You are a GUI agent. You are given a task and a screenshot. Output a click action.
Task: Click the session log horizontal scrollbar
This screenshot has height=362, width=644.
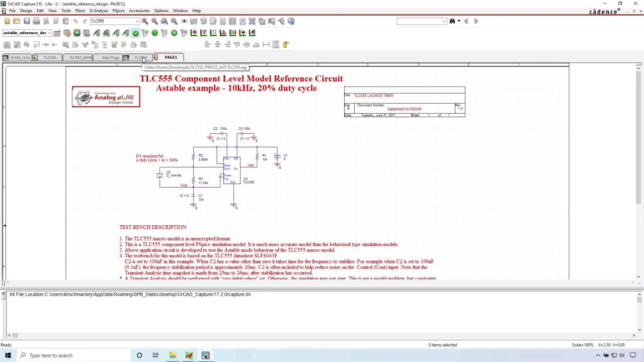click(x=322, y=335)
